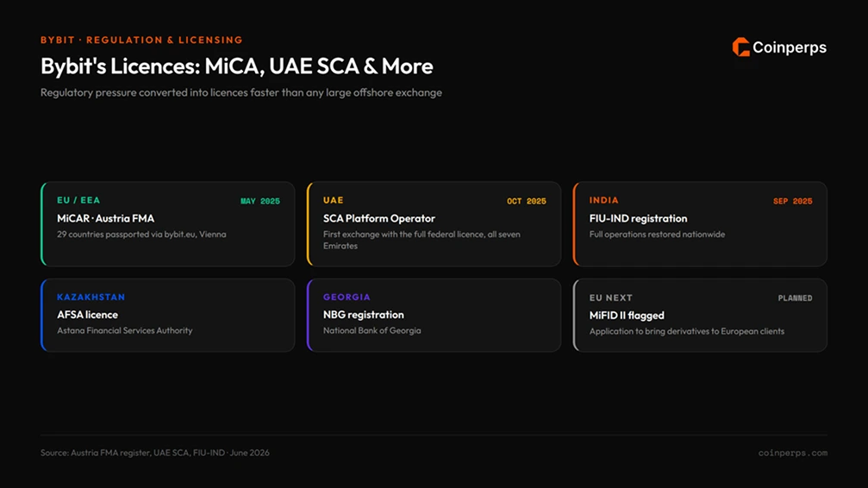This screenshot has width=868, height=488.
Task: Click the title "Bybit's Licences: MiCA, UAE SCA & More"
Action: pos(237,66)
